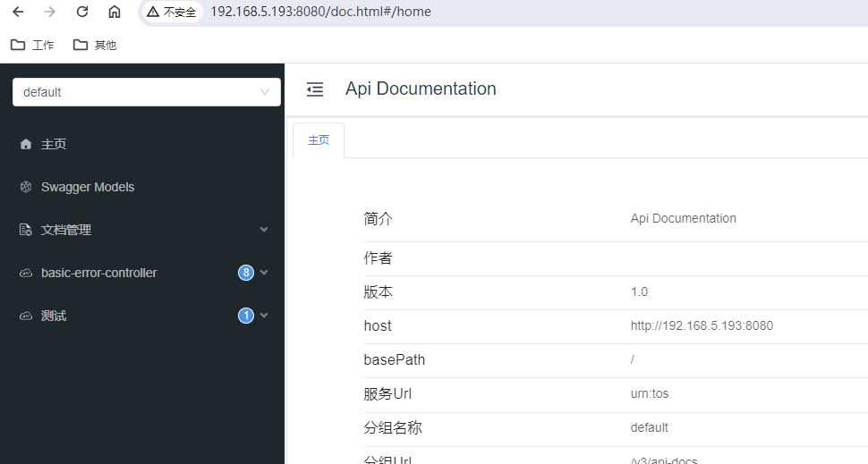
Task: Click the host value http://192.168.5.193:8080
Action: coord(702,325)
